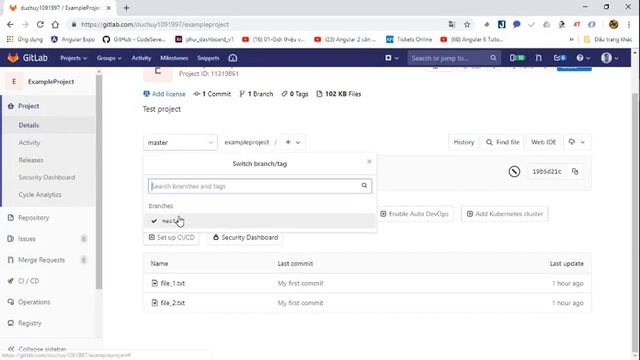Click Add license link

point(164,94)
